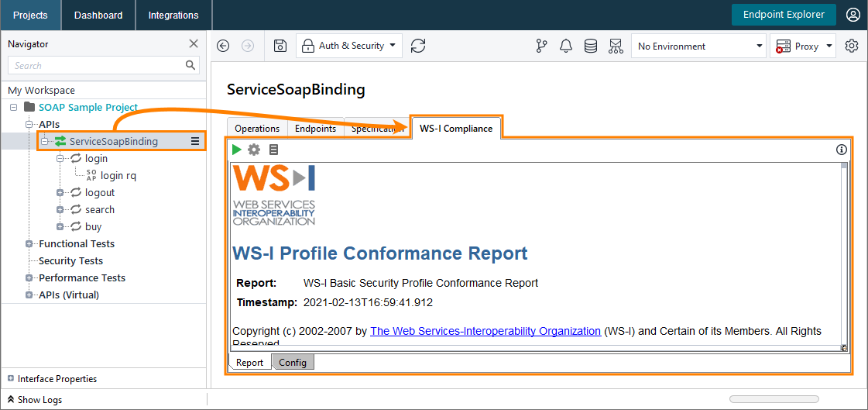This screenshot has height=410, width=868.
Task: Go back using the back arrow icon
Action: [x=223, y=46]
